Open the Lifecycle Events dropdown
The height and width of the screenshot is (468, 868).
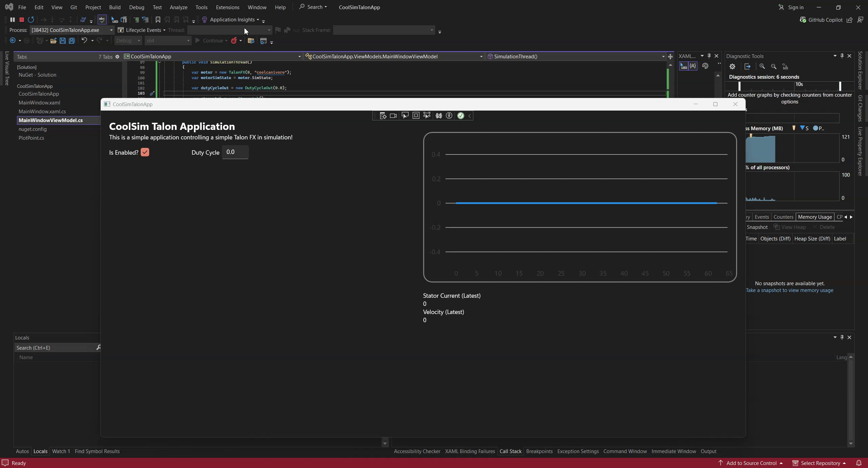coord(142,30)
